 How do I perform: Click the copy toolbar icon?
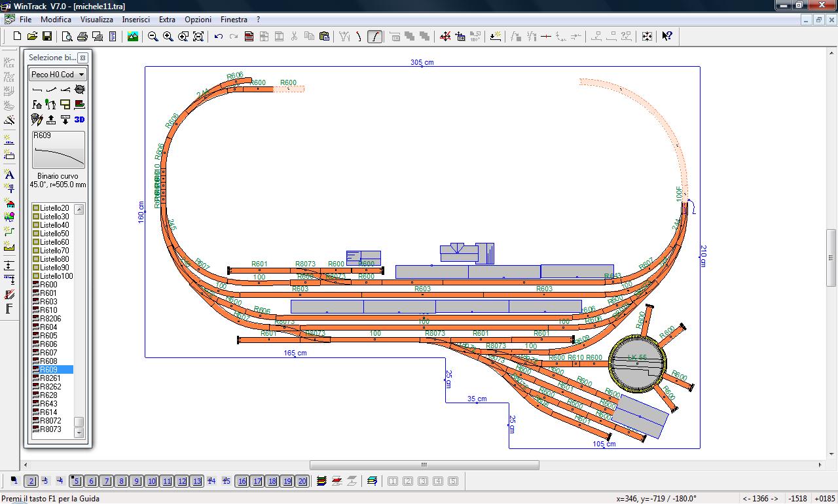tap(309, 37)
